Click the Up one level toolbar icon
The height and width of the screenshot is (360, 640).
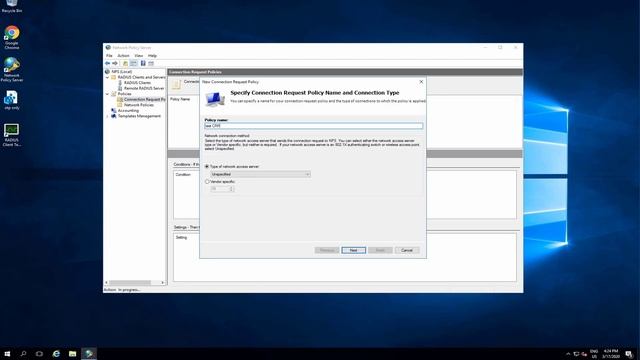[x=125, y=63]
